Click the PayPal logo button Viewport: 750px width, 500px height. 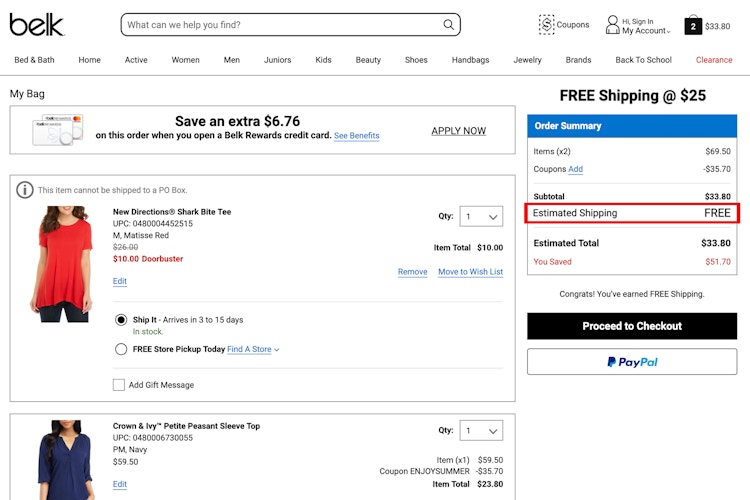click(x=632, y=362)
